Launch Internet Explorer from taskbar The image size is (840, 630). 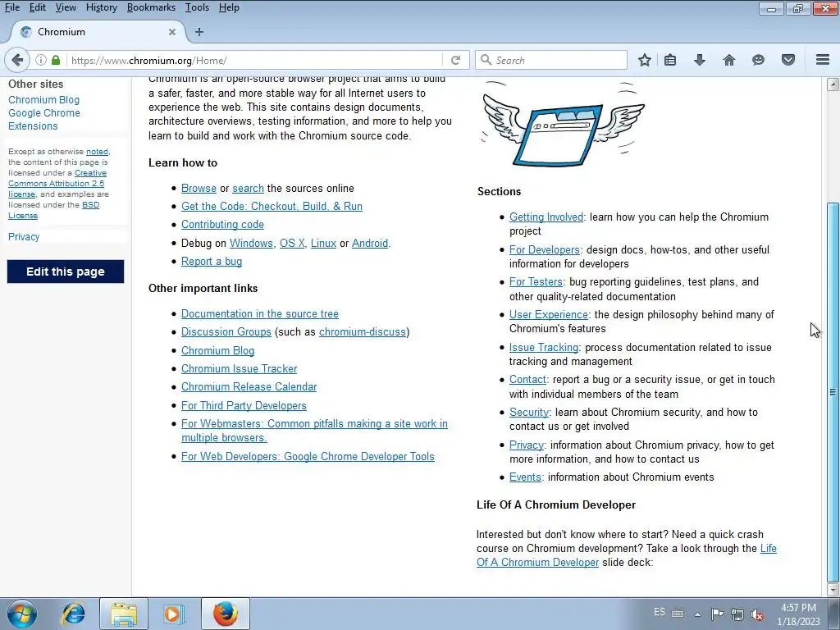[73, 614]
